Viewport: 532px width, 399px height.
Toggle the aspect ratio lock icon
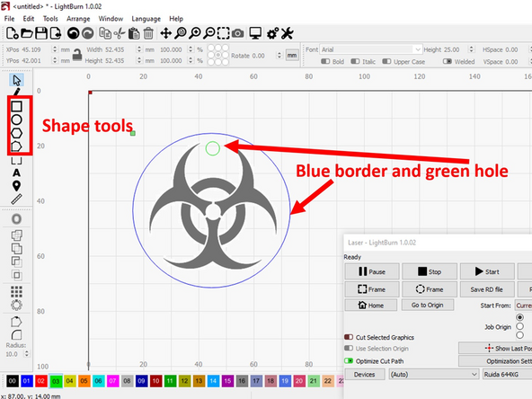[x=77, y=55]
